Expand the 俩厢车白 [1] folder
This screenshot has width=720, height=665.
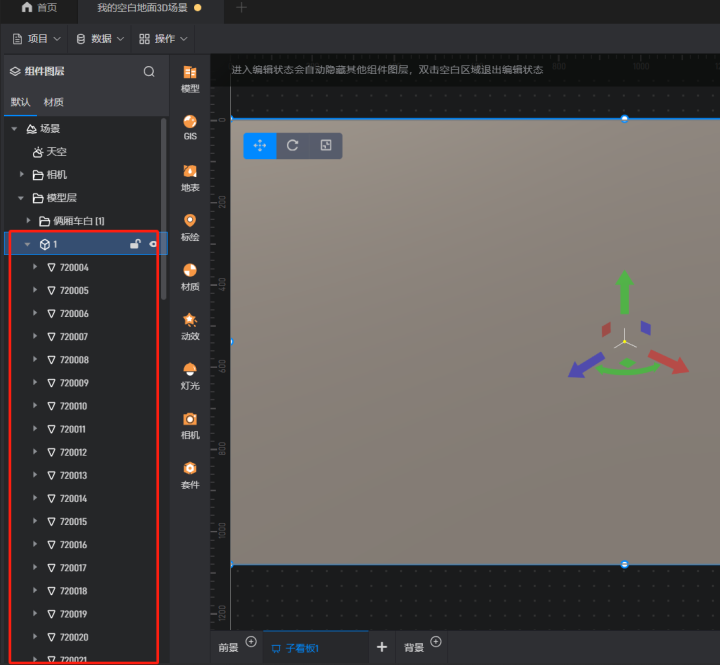[28, 221]
